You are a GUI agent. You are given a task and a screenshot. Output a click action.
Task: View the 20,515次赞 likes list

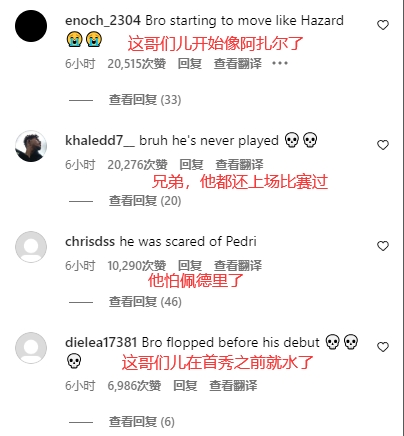coord(137,63)
